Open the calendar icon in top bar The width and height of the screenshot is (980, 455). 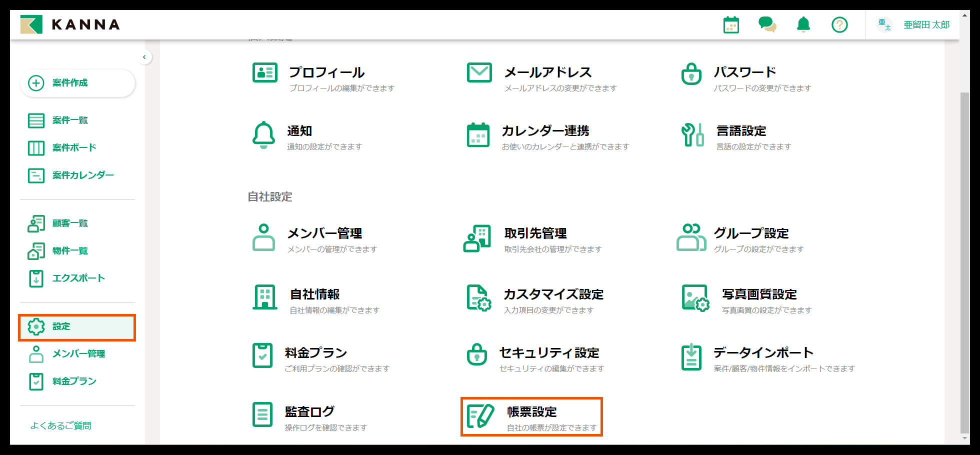pos(731,24)
